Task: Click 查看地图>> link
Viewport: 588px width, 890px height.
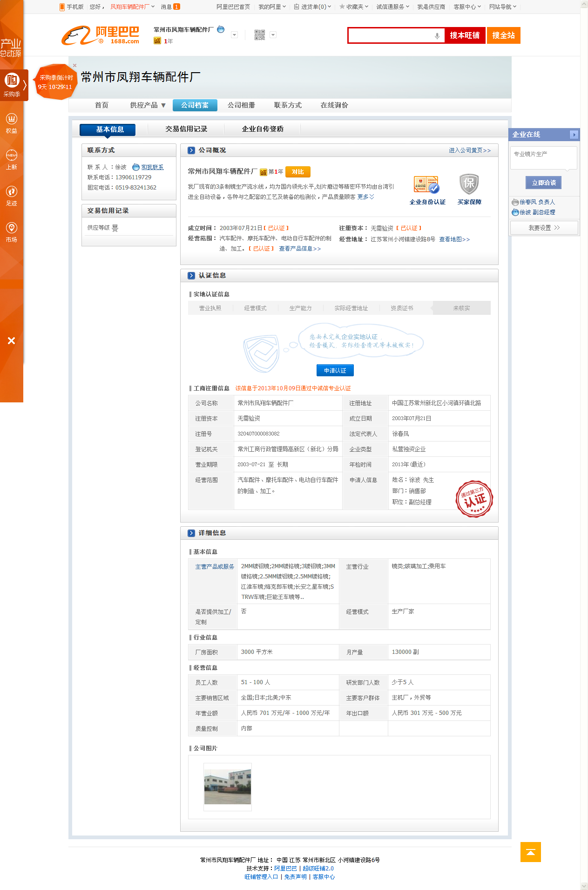Action: tap(454, 239)
